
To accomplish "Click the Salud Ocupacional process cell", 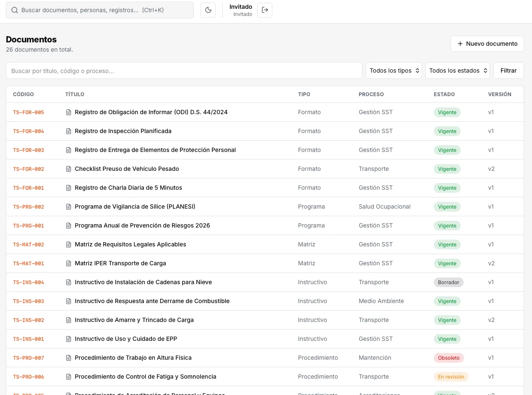I will pyautogui.click(x=385, y=207).
